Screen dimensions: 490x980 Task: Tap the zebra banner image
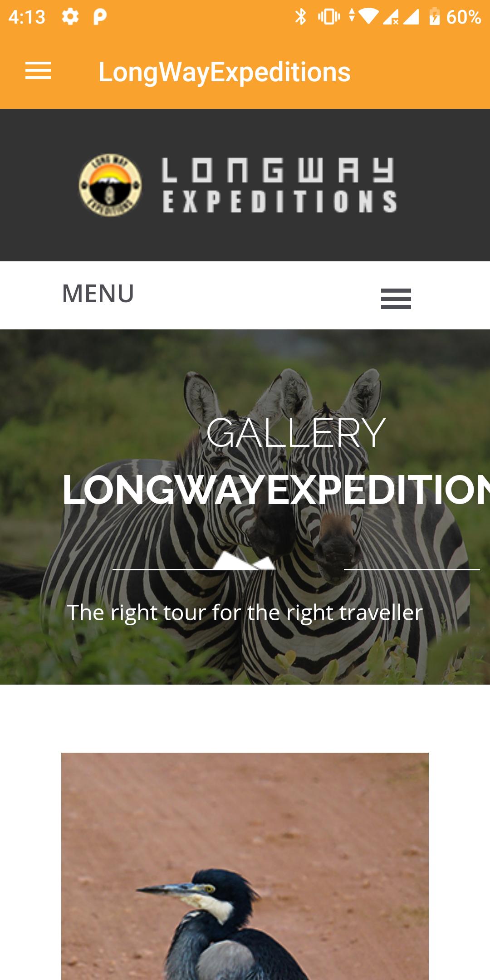tap(245, 507)
